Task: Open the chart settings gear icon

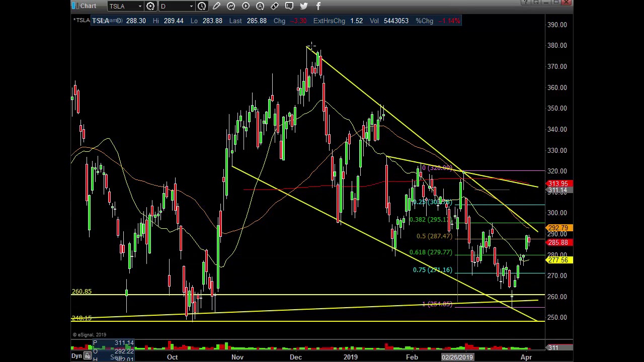Action: (x=150, y=6)
